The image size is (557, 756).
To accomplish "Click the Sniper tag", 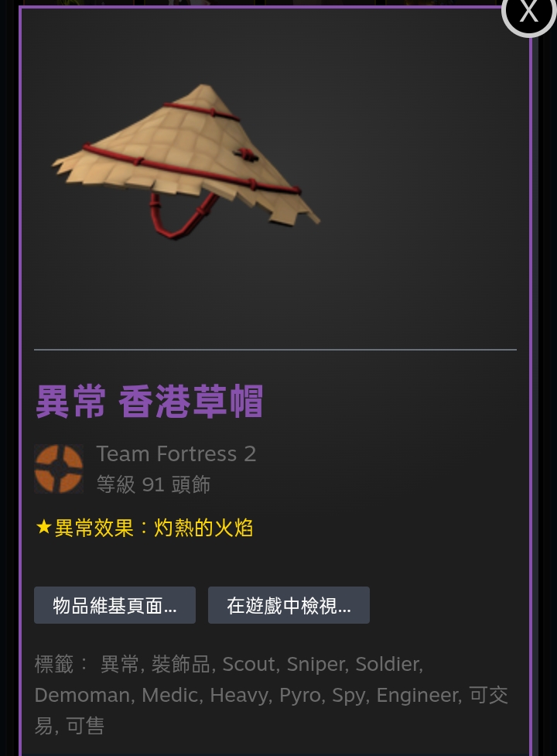I will [314, 664].
